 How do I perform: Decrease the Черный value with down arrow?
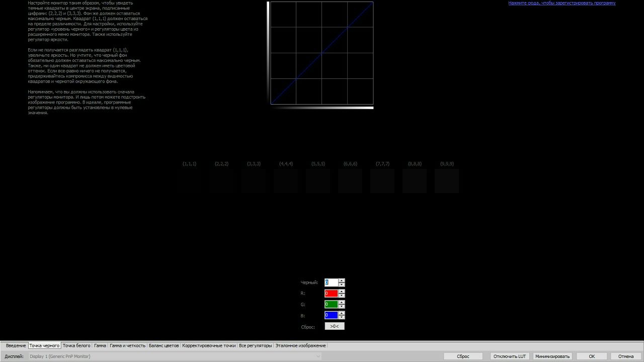(x=342, y=285)
